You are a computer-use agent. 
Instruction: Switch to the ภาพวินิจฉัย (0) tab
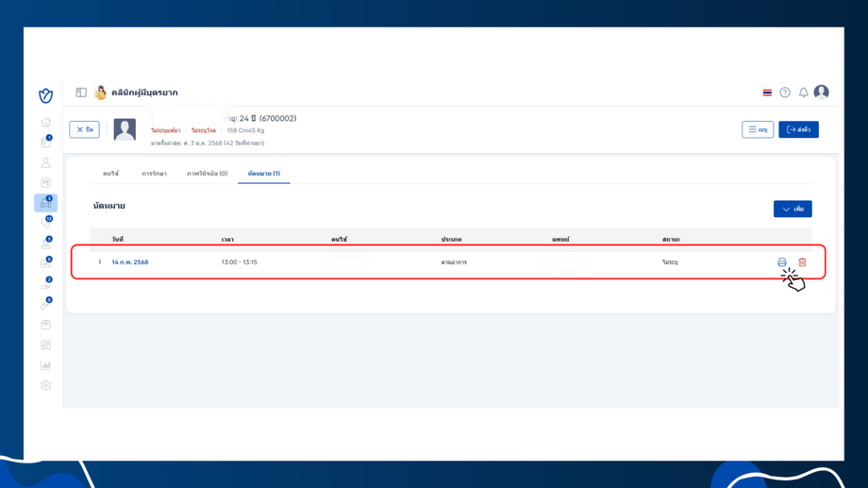207,174
